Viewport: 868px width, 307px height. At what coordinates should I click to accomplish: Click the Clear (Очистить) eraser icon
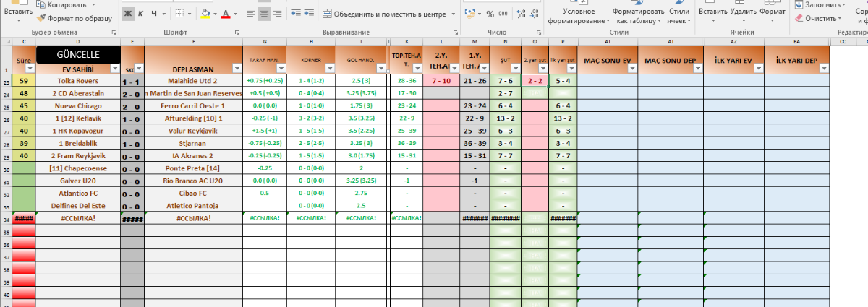click(x=798, y=18)
